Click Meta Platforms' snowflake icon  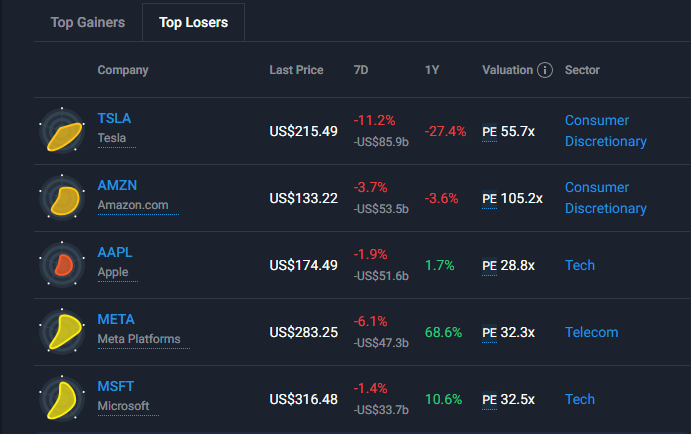tap(61, 332)
